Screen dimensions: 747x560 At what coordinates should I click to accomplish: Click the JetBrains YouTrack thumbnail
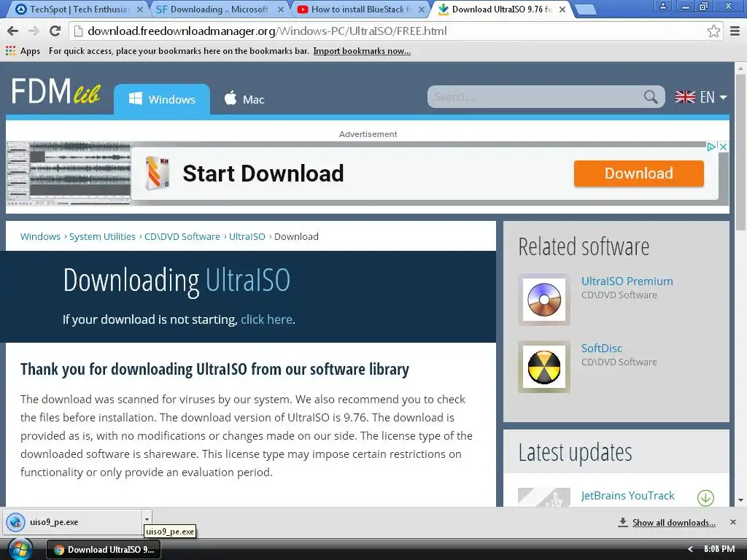544,497
